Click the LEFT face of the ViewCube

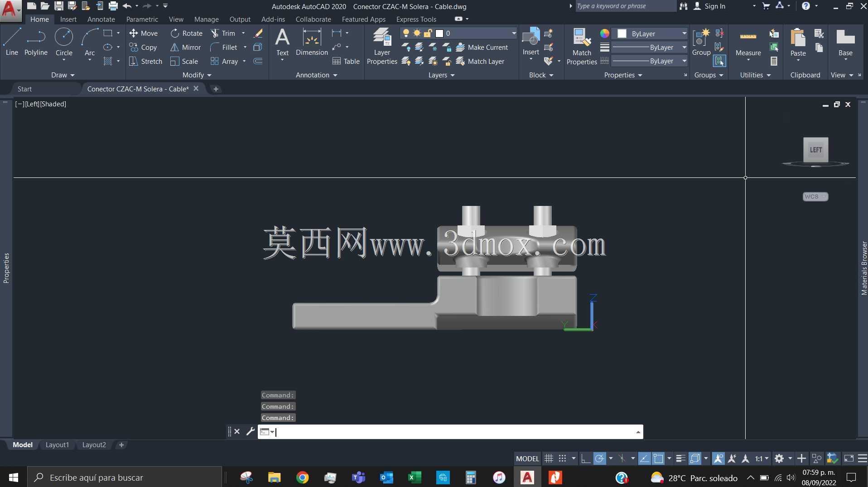pyautogui.click(x=815, y=150)
